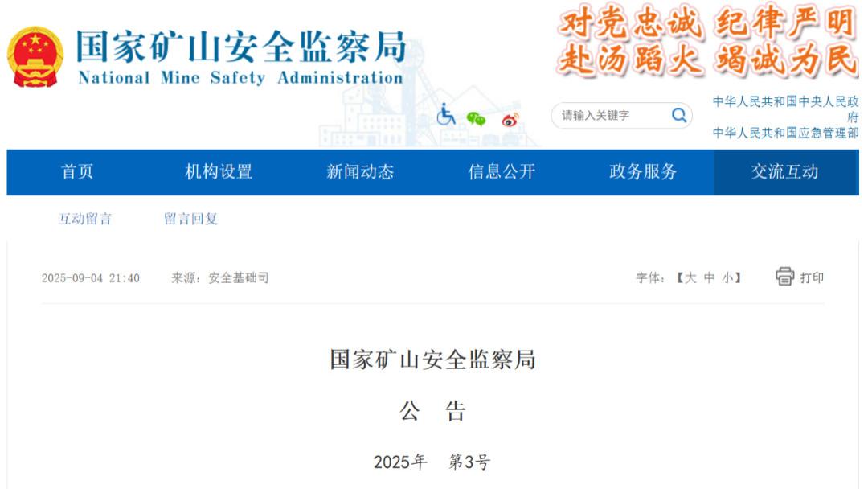868x489 pixels.
Task: Click the search magnifier icon
Action: [679, 115]
